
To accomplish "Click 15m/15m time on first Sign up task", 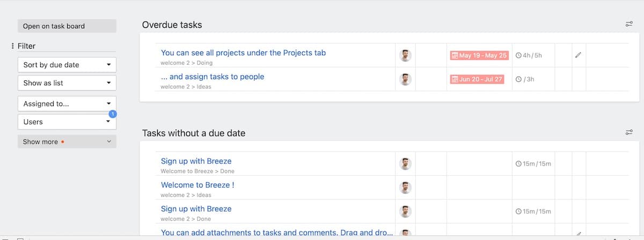I will click(533, 163).
